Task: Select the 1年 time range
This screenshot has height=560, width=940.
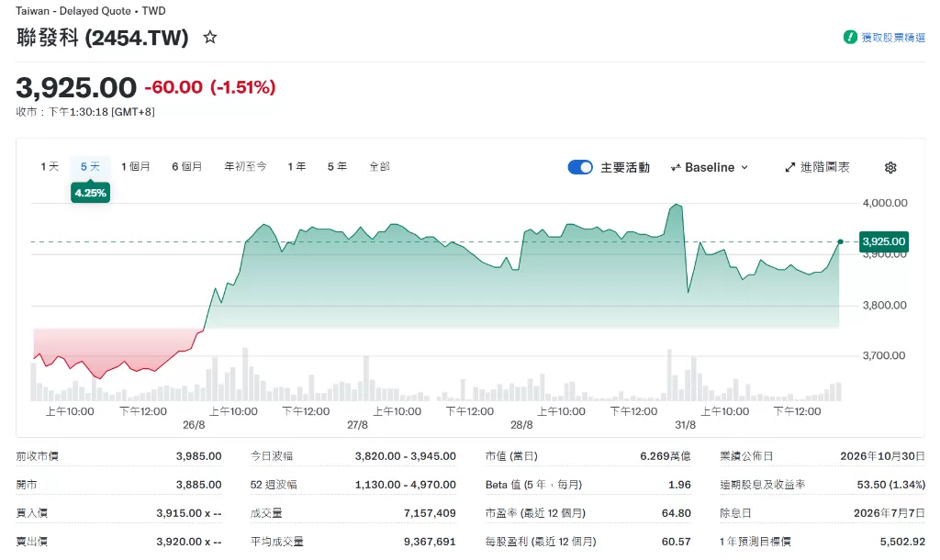Action: click(x=297, y=166)
